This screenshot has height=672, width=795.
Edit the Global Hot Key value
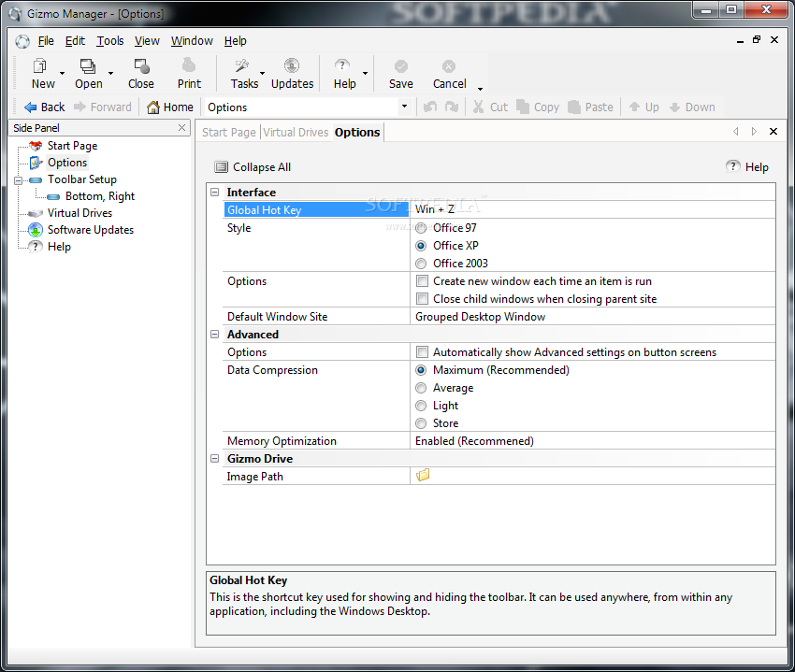[x=592, y=209]
